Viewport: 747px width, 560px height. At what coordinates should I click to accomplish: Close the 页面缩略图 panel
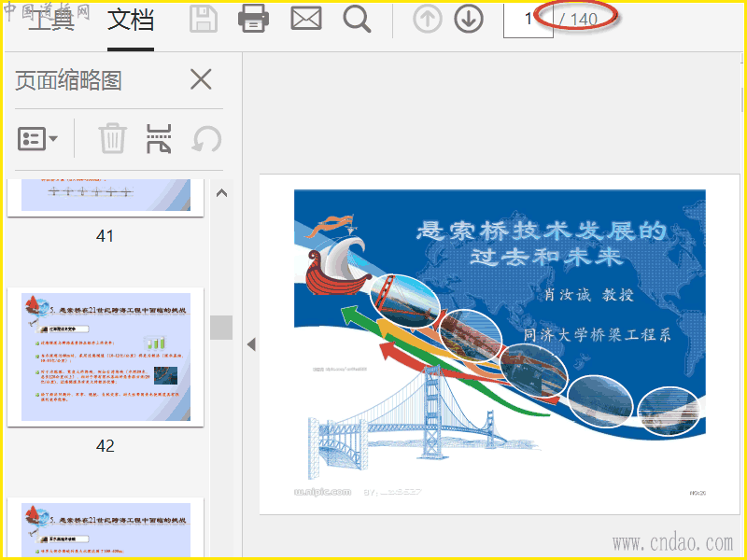[x=201, y=79]
